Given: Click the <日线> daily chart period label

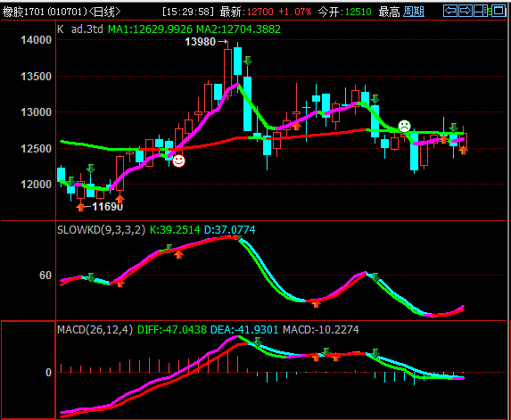Looking at the screenshot, I should (104, 12).
